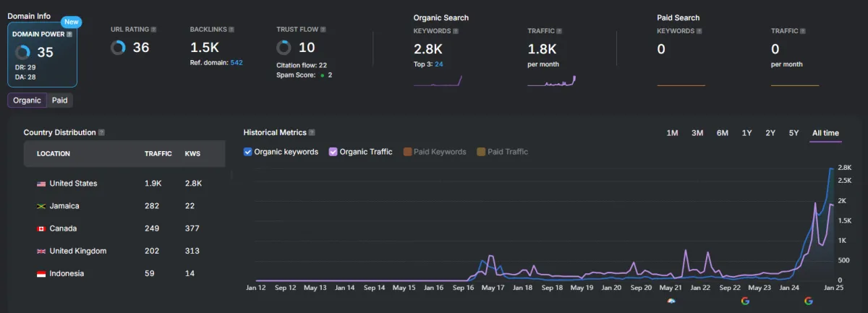Open the Backlinks help tooltip icon

click(233, 30)
